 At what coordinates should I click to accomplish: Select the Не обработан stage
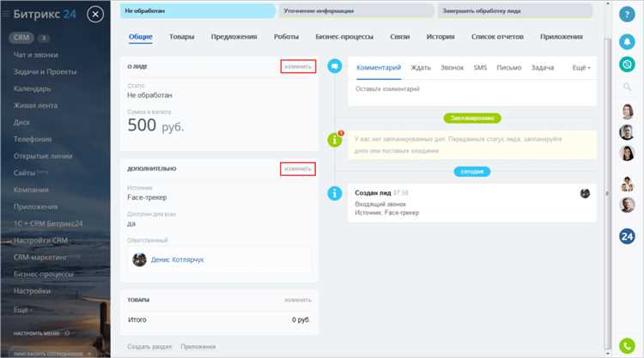tap(197, 11)
